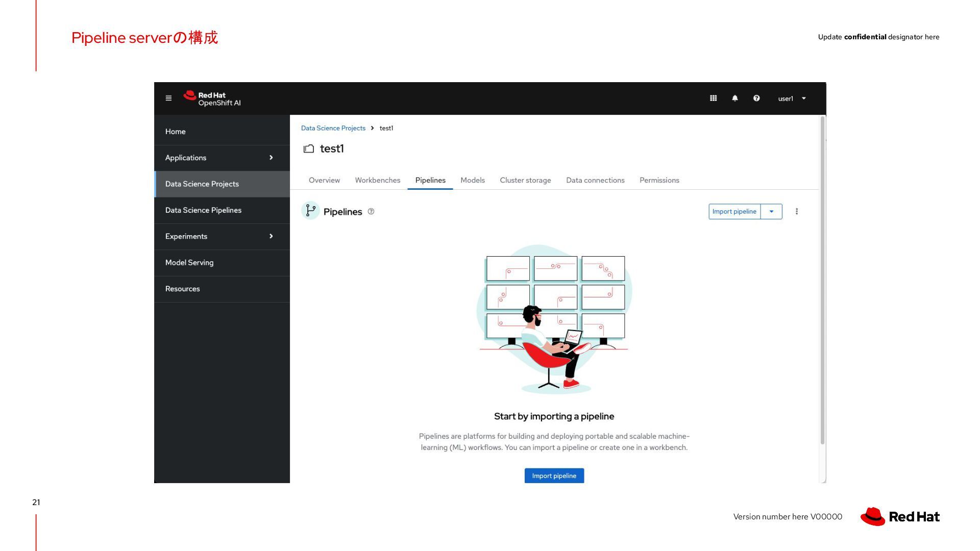
Task: Select Data Science Projects in sidebar
Action: [x=222, y=184]
